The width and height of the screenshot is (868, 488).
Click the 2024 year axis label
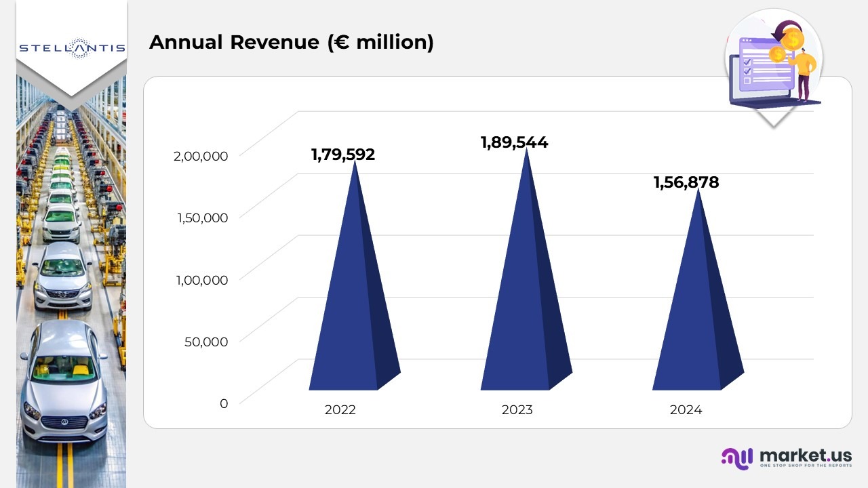[686, 410]
